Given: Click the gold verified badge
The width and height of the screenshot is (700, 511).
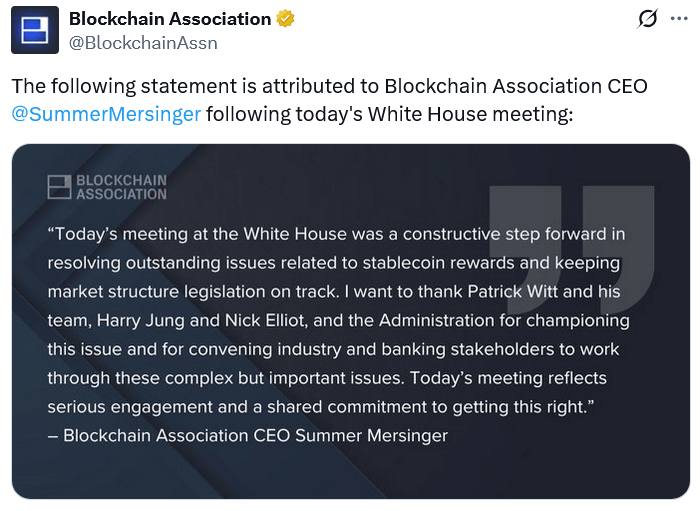Looking at the screenshot, I should click(x=286, y=19).
